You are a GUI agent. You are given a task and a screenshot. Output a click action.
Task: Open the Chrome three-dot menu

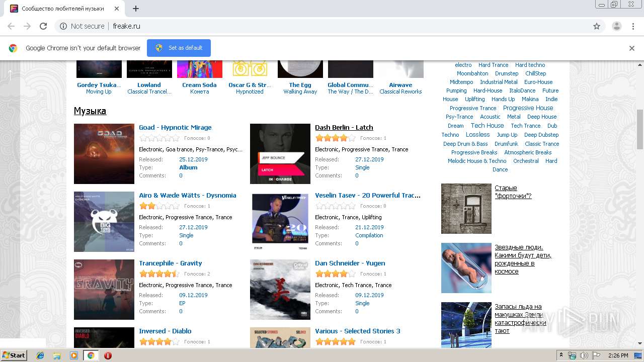coord(633,26)
